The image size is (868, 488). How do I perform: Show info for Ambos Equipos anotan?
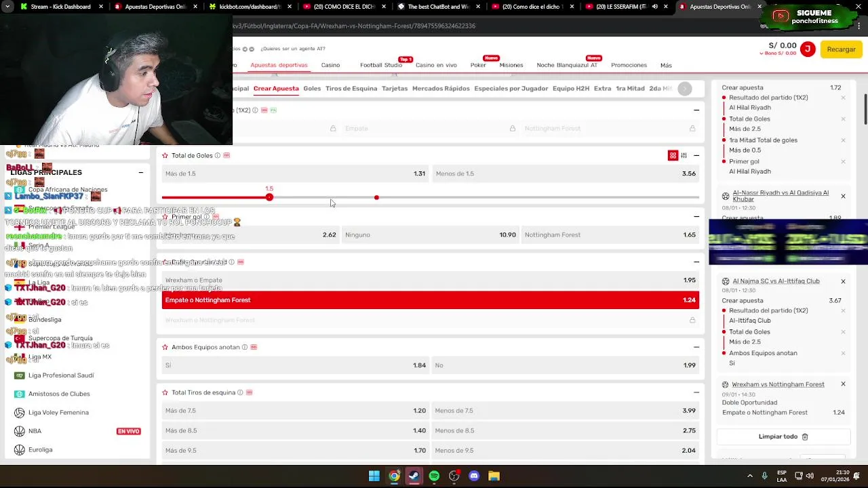click(245, 347)
